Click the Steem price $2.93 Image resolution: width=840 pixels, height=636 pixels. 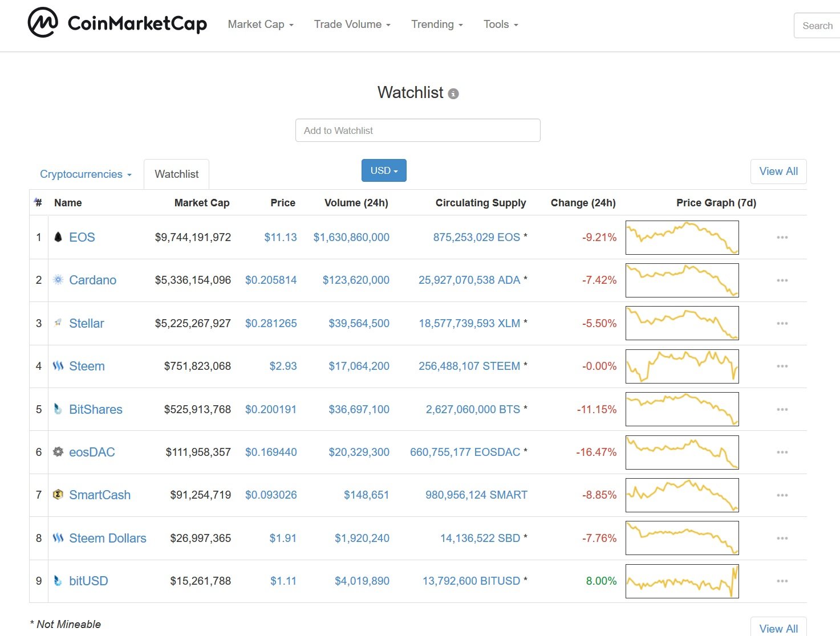click(x=283, y=366)
